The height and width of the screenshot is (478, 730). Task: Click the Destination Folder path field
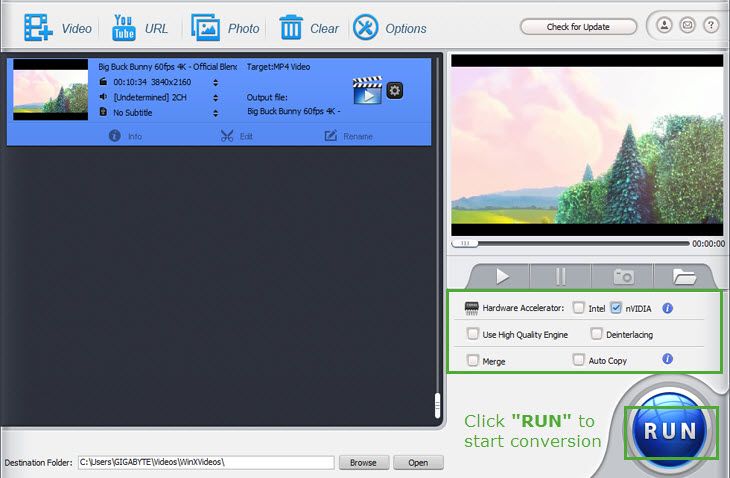tap(205, 463)
